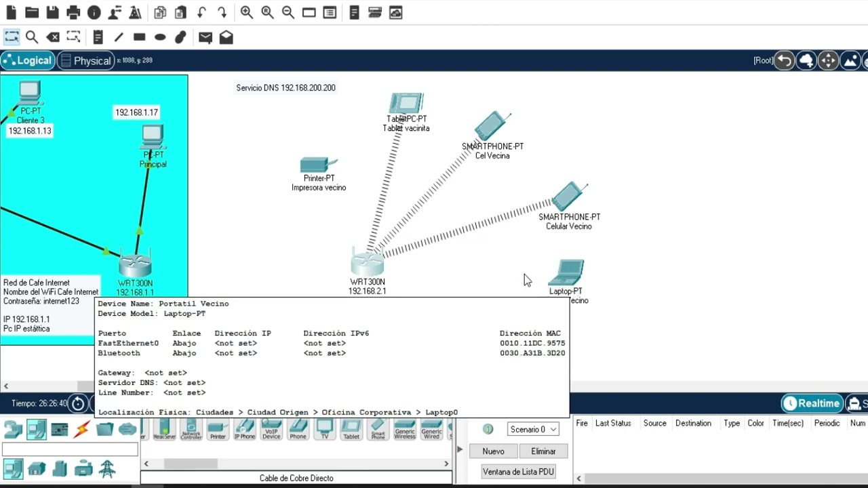Viewport: 868px width, 488px height.
Task: Select the Draw Line tool
Action: tap(119, 37)
